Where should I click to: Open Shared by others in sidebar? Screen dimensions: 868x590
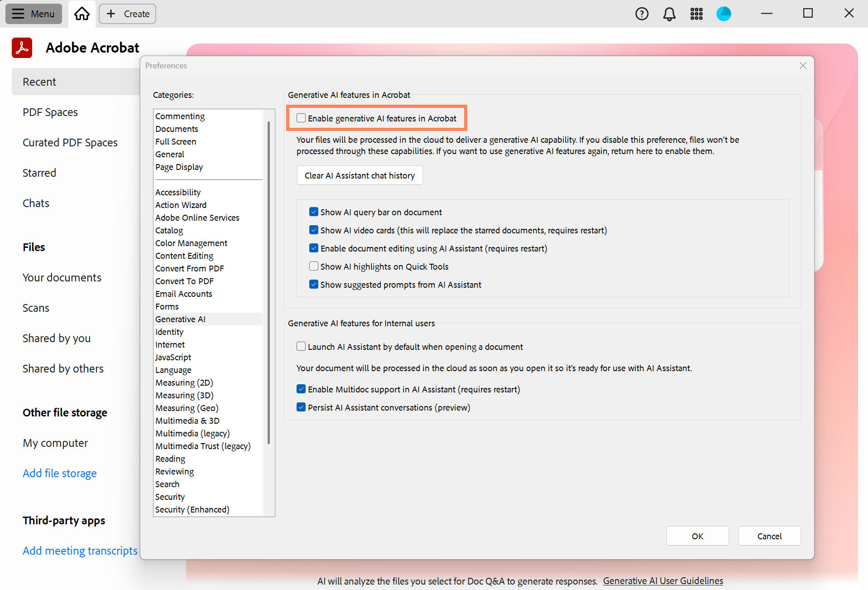[x=63, y=368]
